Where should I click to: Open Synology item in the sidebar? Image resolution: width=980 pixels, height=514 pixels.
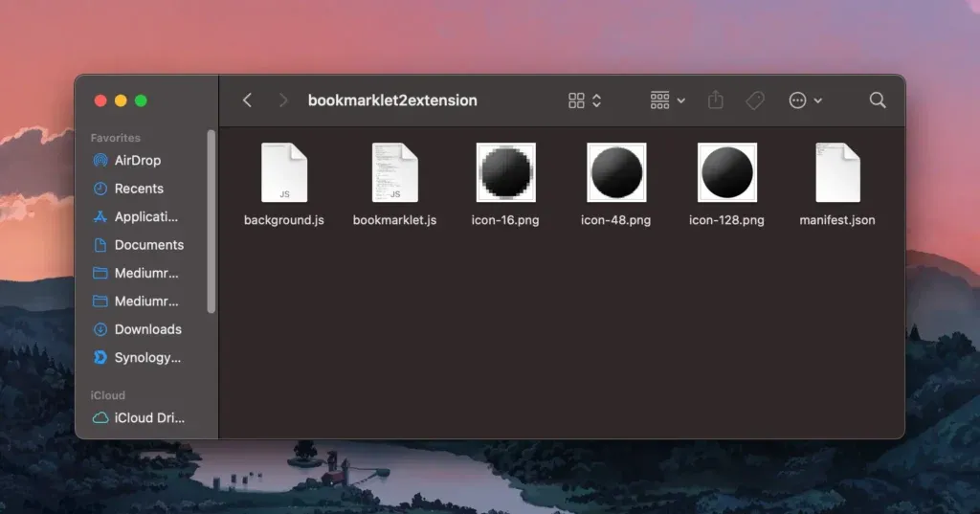click(x=145, y=358)
